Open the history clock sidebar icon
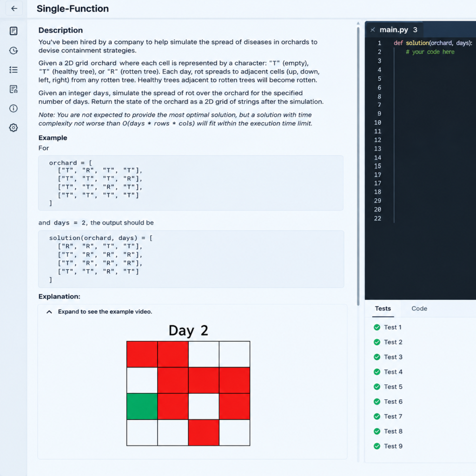Image resolution: width=476 pixels, height=476 pixels. click(13, 50)
